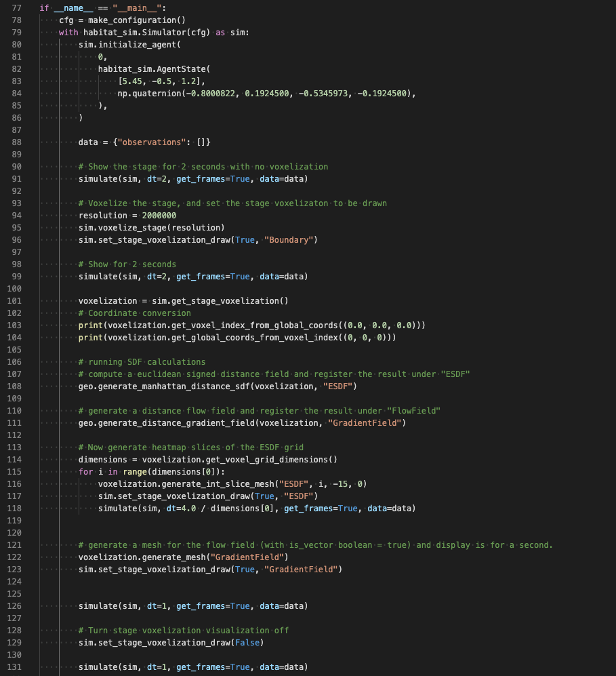Click line number 131 in the gutter

(14, 667)
